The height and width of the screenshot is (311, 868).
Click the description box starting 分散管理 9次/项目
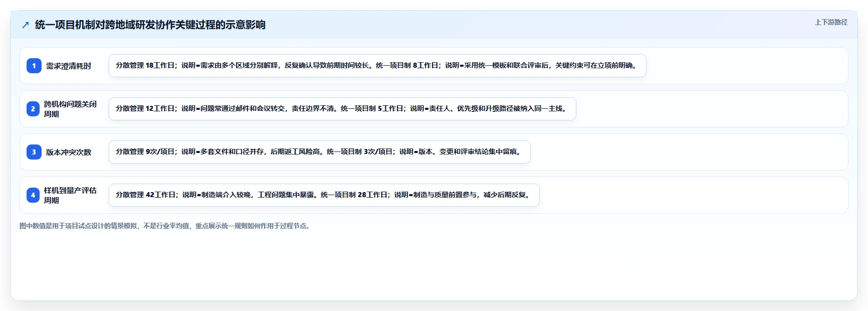point(320,152)
